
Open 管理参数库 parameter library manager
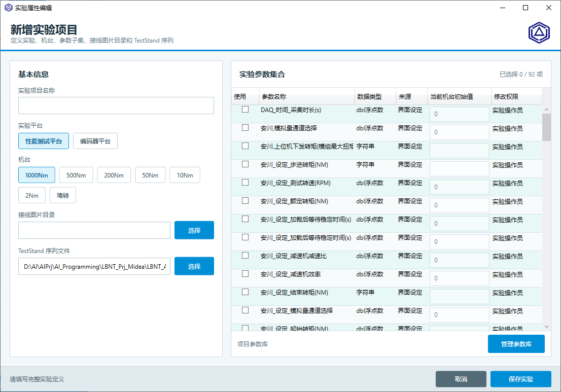pos(516,344)
